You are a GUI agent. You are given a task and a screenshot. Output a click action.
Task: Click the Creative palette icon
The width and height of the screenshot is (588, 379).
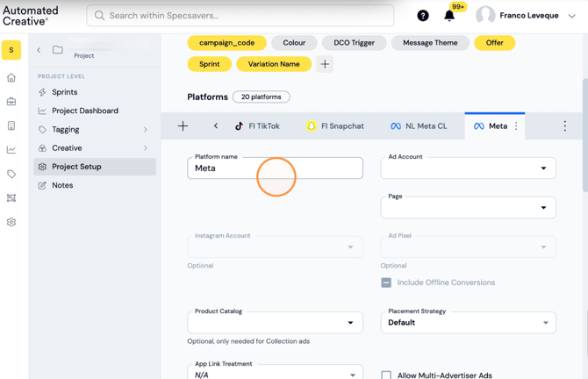[42, 148]
